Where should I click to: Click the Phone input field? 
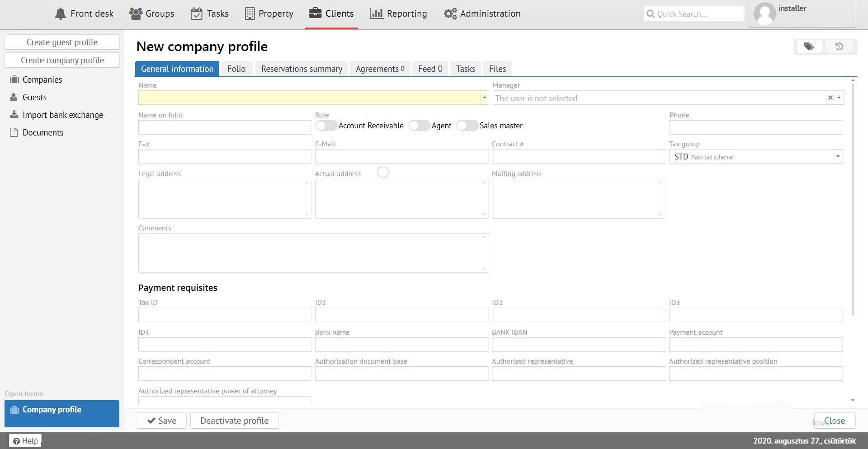click(756, 127)
